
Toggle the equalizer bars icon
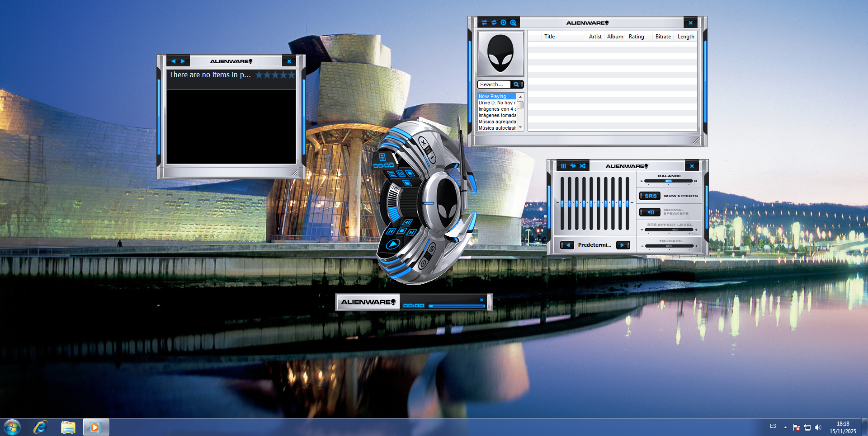click(x=563, y=166)
